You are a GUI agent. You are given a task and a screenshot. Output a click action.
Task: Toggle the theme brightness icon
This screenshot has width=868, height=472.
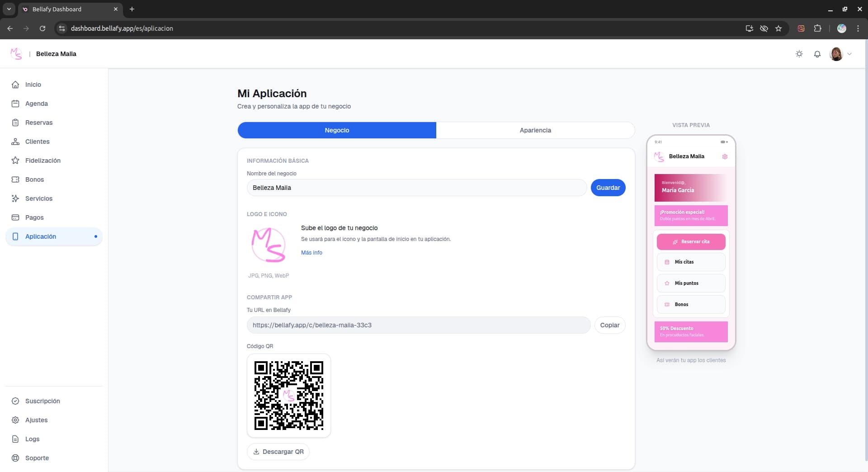tap(799, 54)
